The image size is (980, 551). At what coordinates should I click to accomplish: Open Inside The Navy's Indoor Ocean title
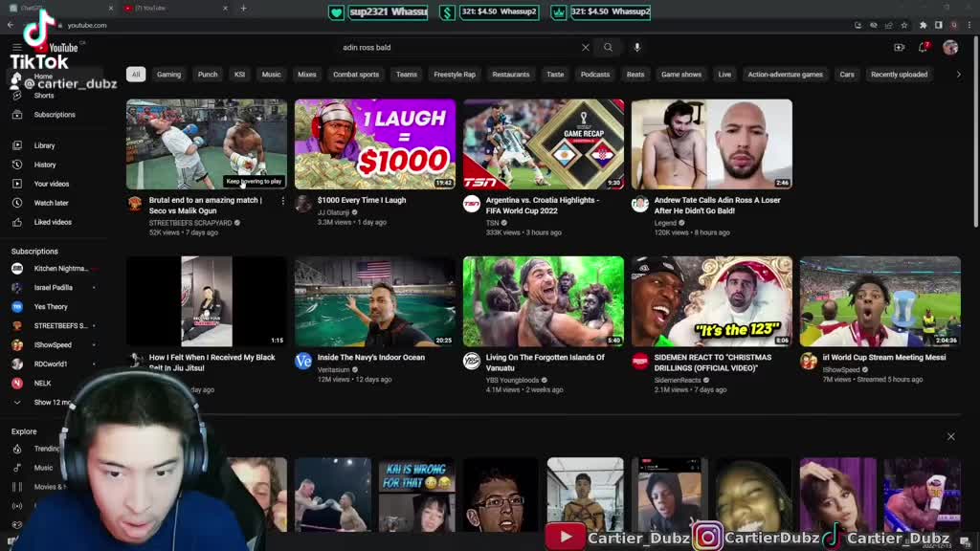pyautogui.click(x=370, y=358)
